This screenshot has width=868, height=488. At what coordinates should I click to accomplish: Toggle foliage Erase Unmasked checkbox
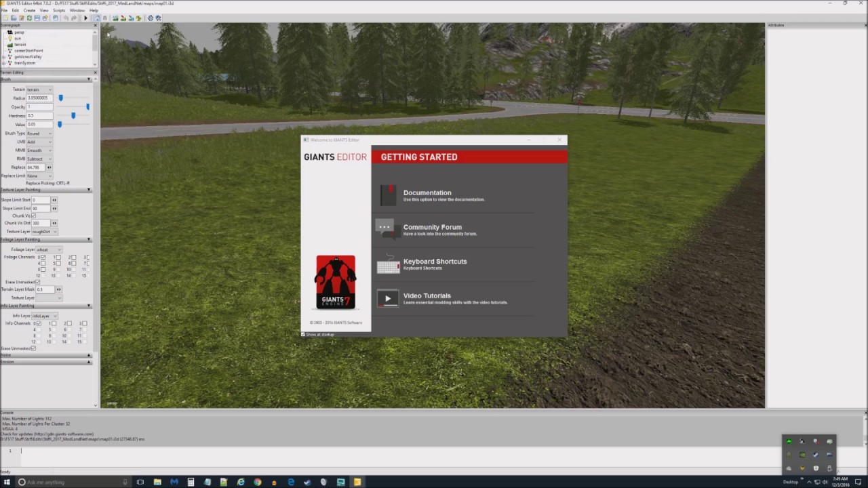(37, 282)
